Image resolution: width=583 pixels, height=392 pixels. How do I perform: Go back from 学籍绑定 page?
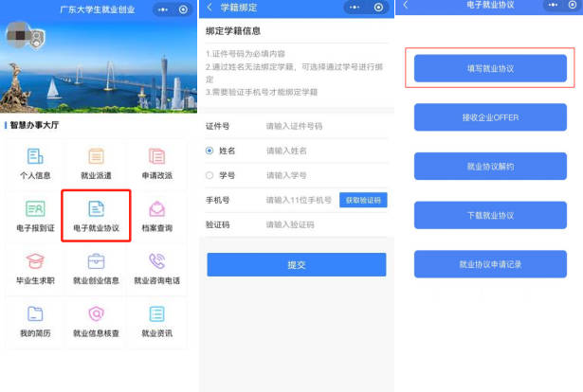point(210,8)
